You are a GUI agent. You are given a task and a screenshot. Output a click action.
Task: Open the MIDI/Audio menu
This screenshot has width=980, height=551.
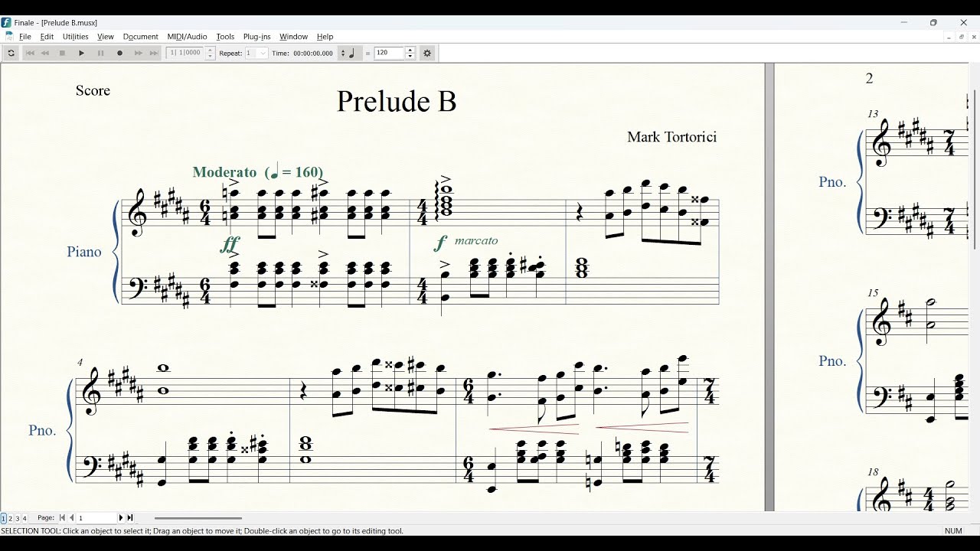187,36
